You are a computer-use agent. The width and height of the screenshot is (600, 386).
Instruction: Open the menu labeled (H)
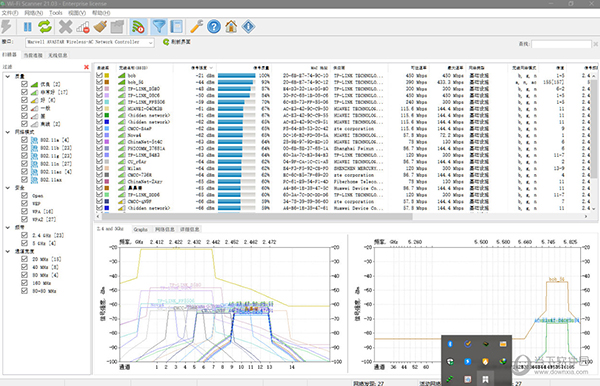tap(101, 13)
